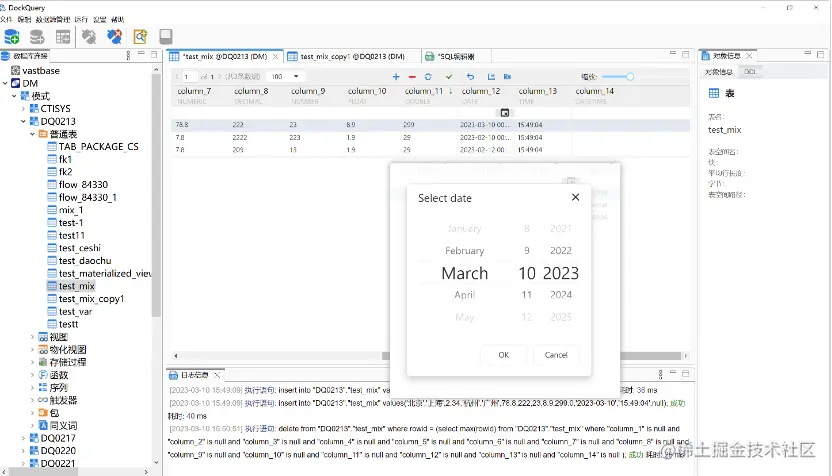Viewport: 832px width, 476px height.
Task: Sort by the column_11 header
Action: point(423,91)
